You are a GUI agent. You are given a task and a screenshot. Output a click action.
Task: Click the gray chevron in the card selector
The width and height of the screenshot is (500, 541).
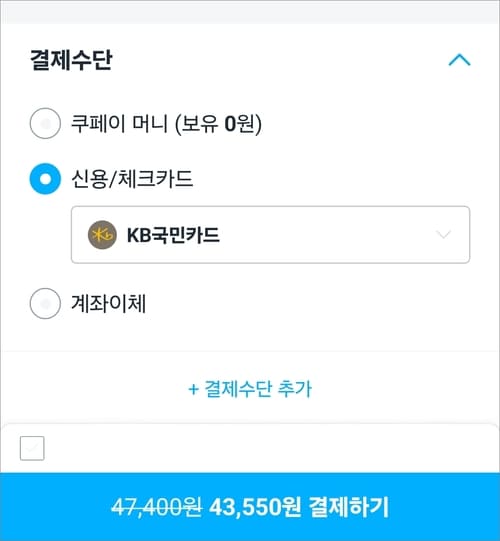point(443,235)
